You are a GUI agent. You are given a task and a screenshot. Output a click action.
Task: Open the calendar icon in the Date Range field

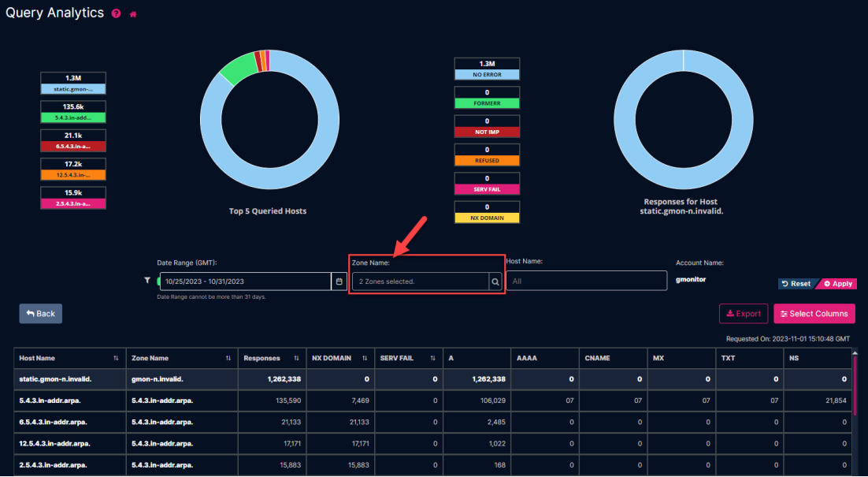[x=339, y=280]
